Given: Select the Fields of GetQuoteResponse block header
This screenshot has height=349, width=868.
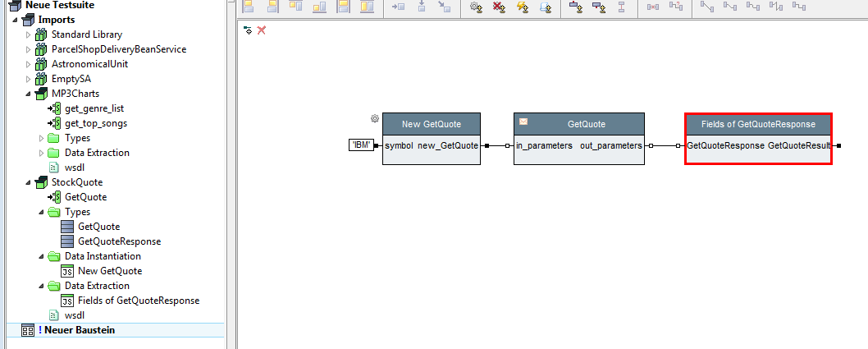Looking at the screenshot, I should (758, 124).
